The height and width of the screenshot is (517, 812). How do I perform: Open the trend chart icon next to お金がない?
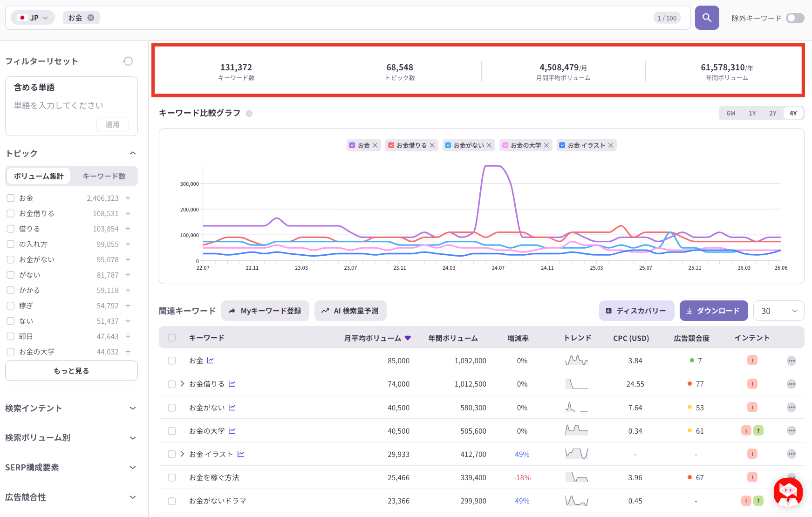232,408
